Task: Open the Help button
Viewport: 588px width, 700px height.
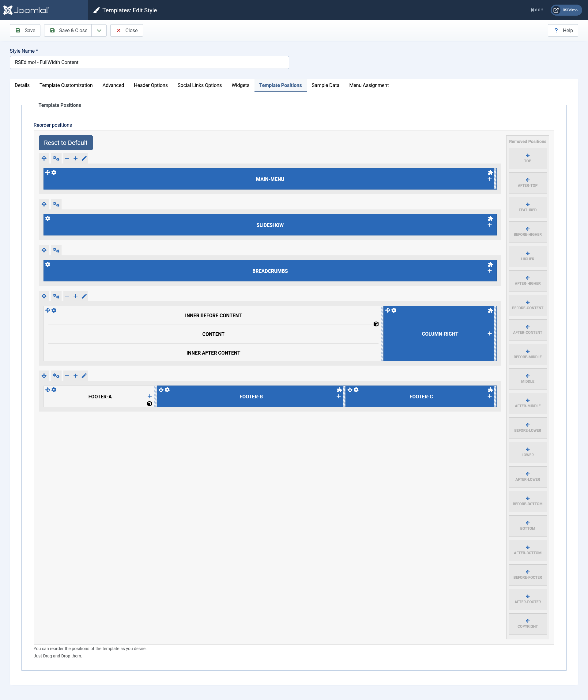Action: tap(563, 30)
